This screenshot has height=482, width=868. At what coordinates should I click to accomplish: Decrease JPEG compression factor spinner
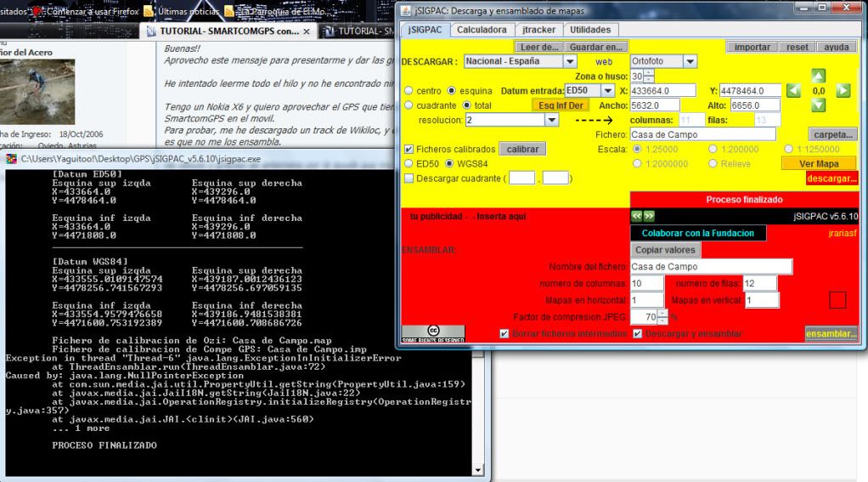pos(662,320)
